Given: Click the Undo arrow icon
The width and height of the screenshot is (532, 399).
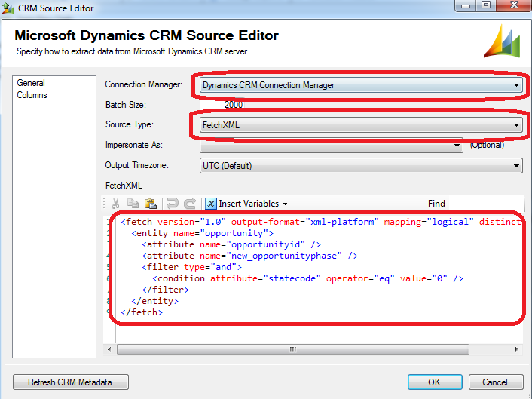Looking at the screenshot, I should pyautogui.click(x=173, y=204).
